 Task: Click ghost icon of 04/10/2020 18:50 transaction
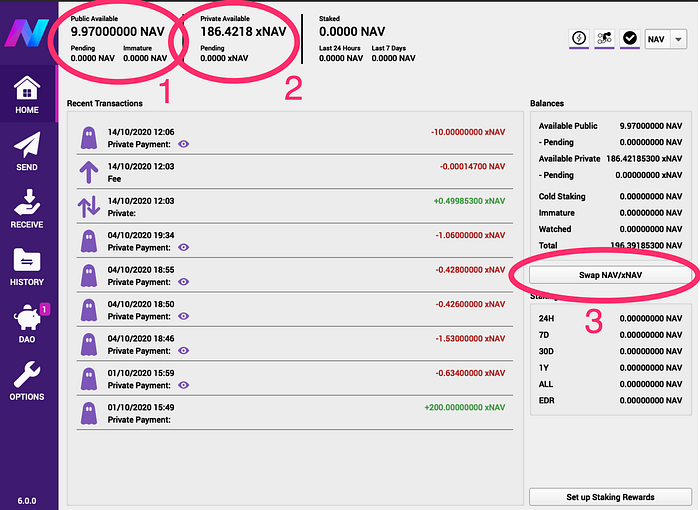coord(89,310)
